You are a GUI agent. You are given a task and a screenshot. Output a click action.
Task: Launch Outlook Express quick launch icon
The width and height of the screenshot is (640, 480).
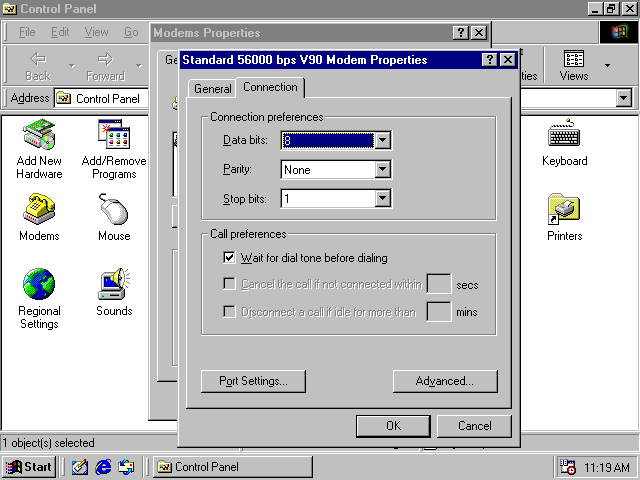coord(126,467)
